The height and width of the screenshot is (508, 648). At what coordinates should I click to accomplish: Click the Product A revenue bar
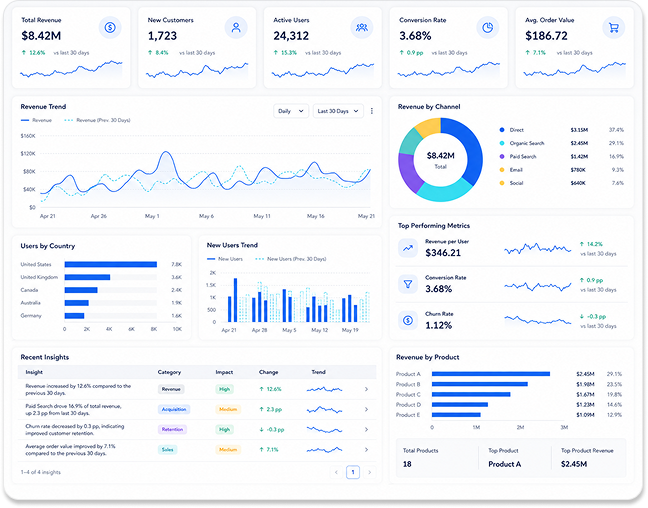point(491,374)
